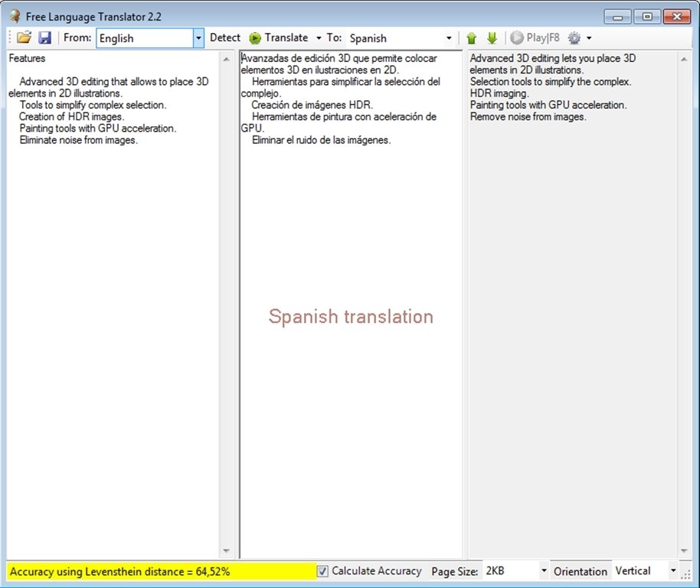The height and width of the screenshot is (588, 700).
Task: Open the gear settings dropdown arrow
Action: [589, 38]
